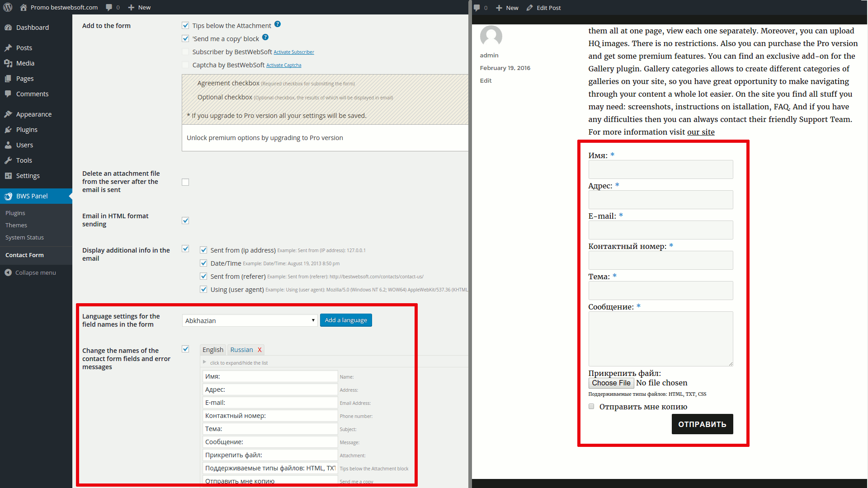868x488 pixels.
Task: Toggle 'Sent from (referer)' checkbox
Action: coord(203,276)
